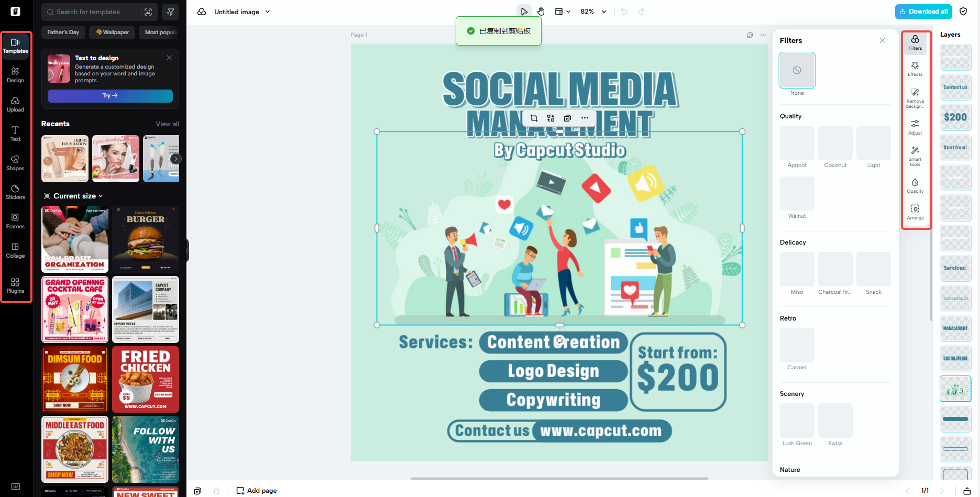The height and width of the screenshot is (497, 980).
Task: Click the replace icon in floating toolbar
Action: [550, 118]
